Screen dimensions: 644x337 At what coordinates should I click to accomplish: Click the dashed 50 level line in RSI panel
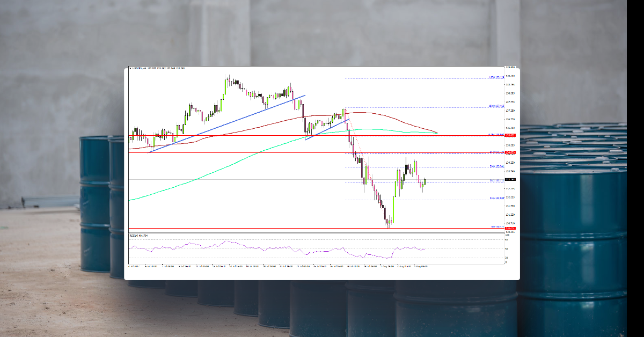click(322, 248)
